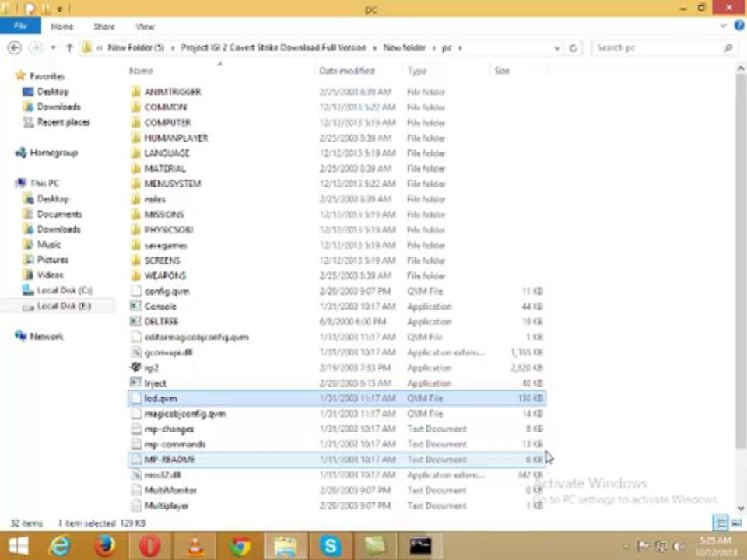Open Skype from the taskbar

pos(330,546)
